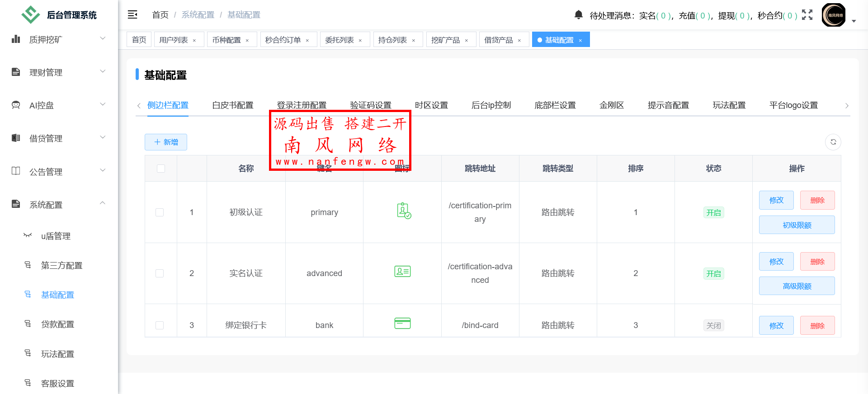Switch to the 白皮书配置 tab
868x394 pixels.
(232, 105)
